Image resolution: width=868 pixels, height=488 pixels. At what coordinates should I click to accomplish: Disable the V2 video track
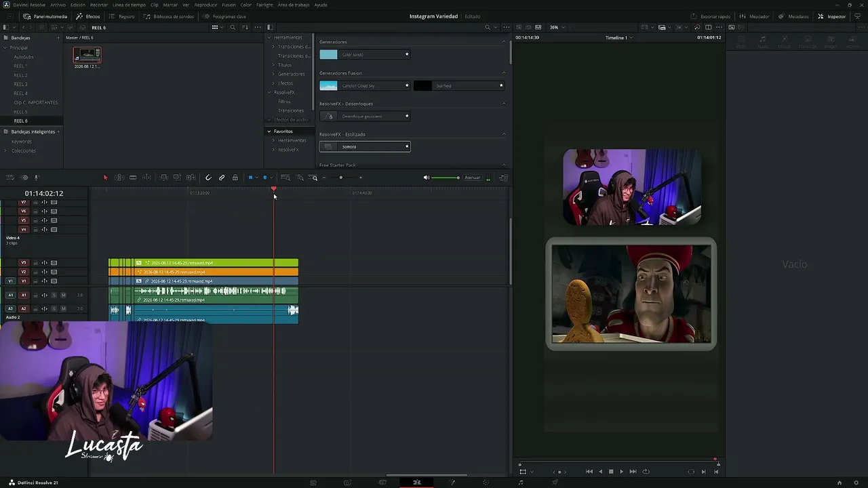[54, 272]
